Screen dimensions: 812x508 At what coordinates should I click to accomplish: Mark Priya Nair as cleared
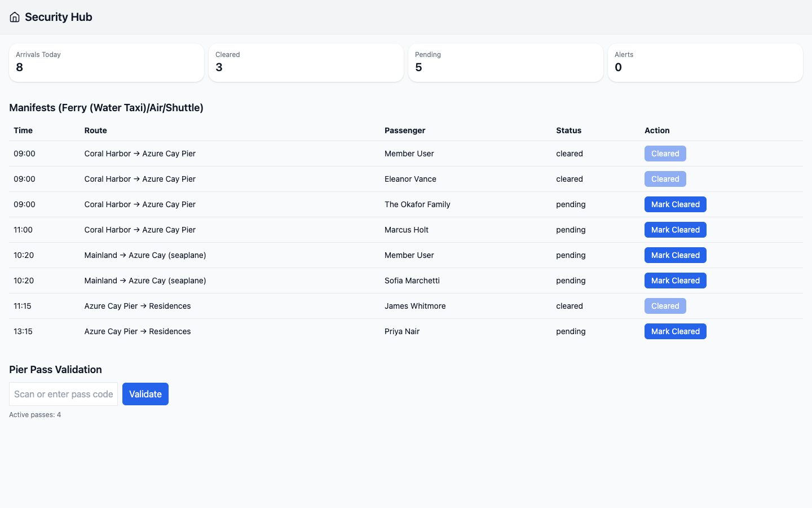point(676,331)
